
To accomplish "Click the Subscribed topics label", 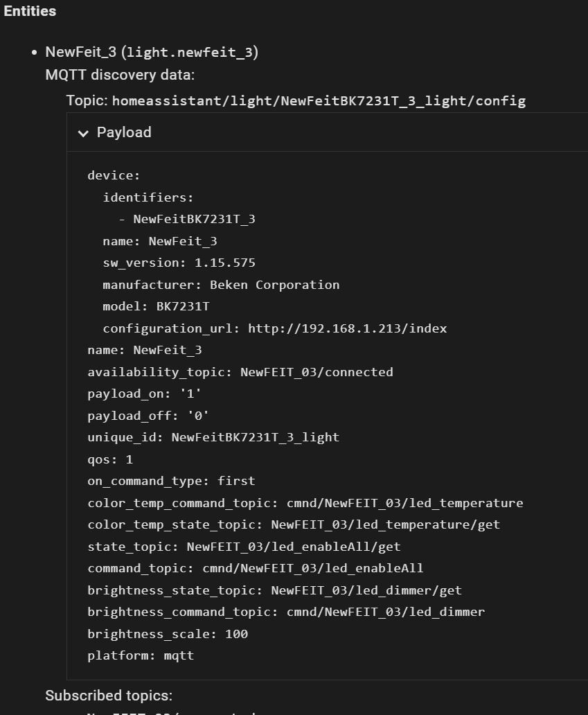I will point(109,695).
